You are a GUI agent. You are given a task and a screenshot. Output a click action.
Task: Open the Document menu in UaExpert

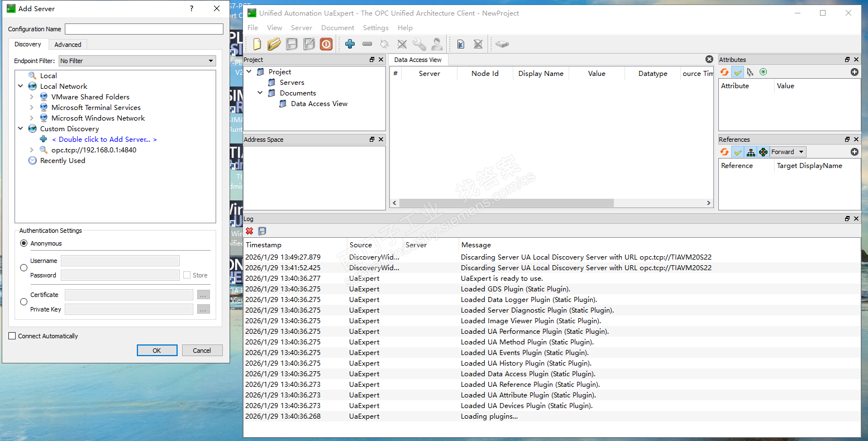coord(338,28)
